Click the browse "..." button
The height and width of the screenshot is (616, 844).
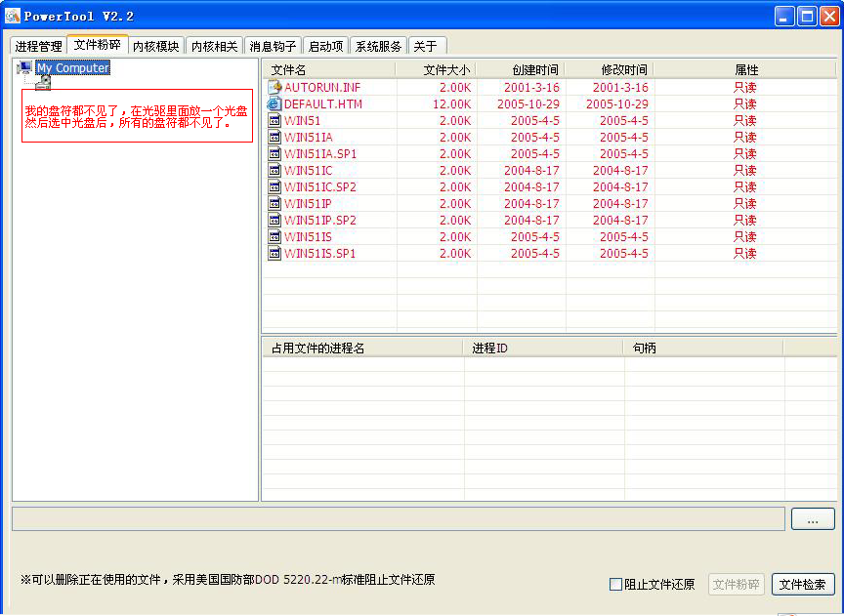(x=813, y=519)
